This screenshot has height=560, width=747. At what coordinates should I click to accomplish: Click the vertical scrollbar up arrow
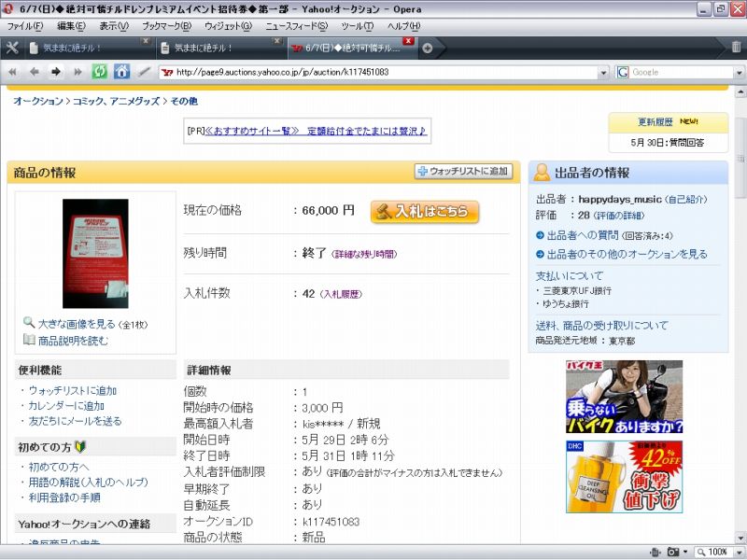740,91
